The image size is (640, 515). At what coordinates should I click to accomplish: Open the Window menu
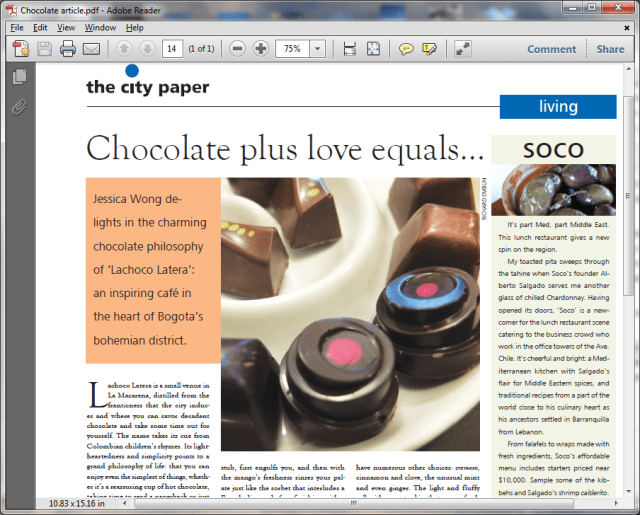[100, 27]
